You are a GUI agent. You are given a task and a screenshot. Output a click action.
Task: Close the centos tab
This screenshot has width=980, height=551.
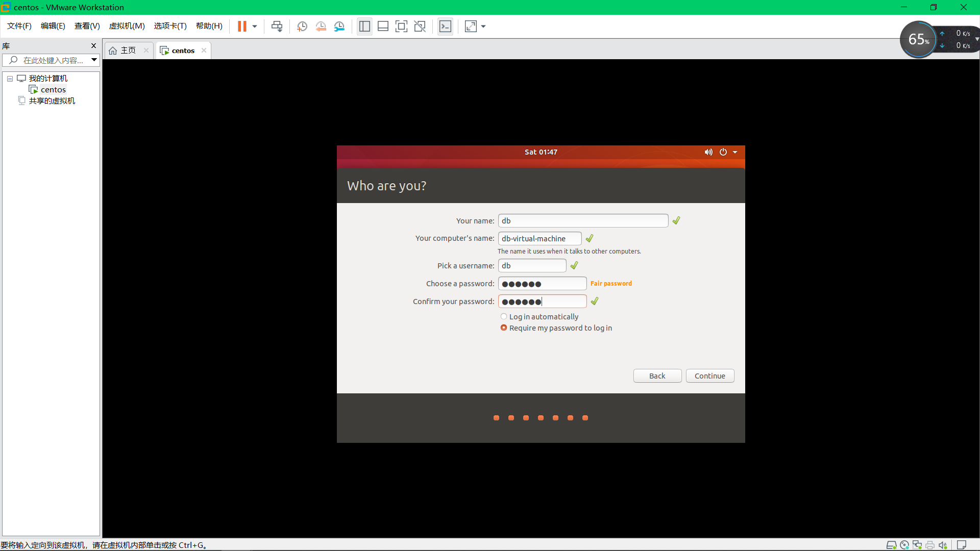pyautogui.click(x=204, y=50)
